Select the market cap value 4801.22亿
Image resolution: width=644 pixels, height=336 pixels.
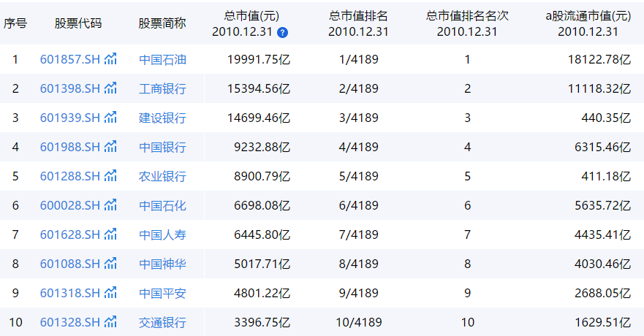pyautogui.click(x=262, y=294)
